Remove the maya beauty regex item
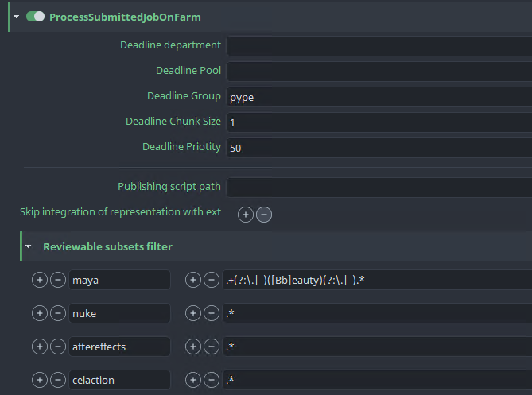The height and width of the screenshot is (395, 532). coord(212,280)
